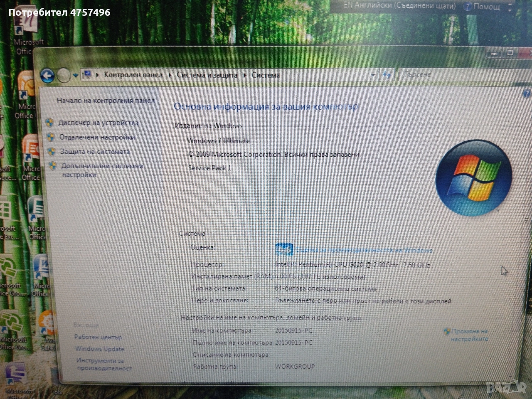Open the recent pages dropdown arrow
The height and width of the screenshot is (399, 532).
coord(75,76)
